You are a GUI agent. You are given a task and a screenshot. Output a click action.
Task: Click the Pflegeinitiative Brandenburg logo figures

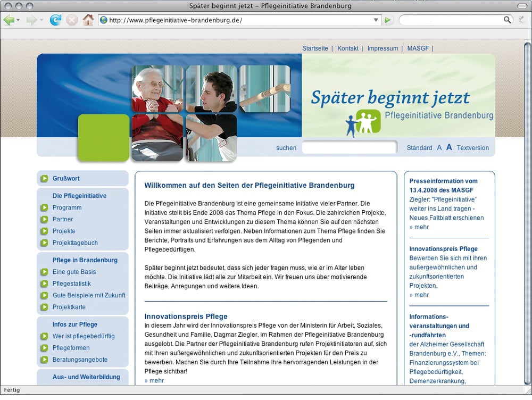[x=363, y=122]
